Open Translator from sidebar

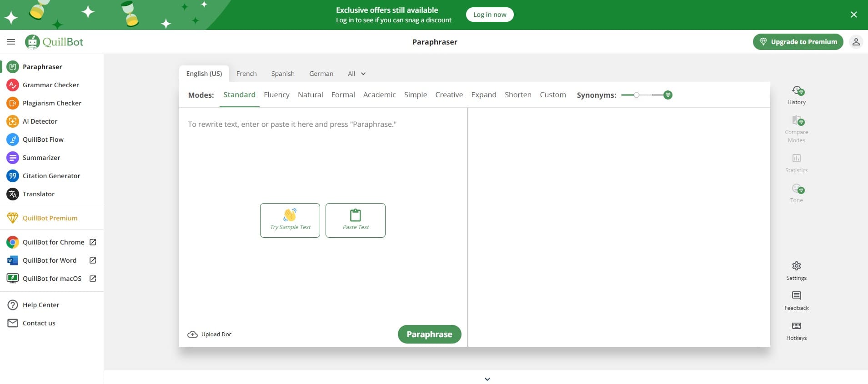click(52, 194)
